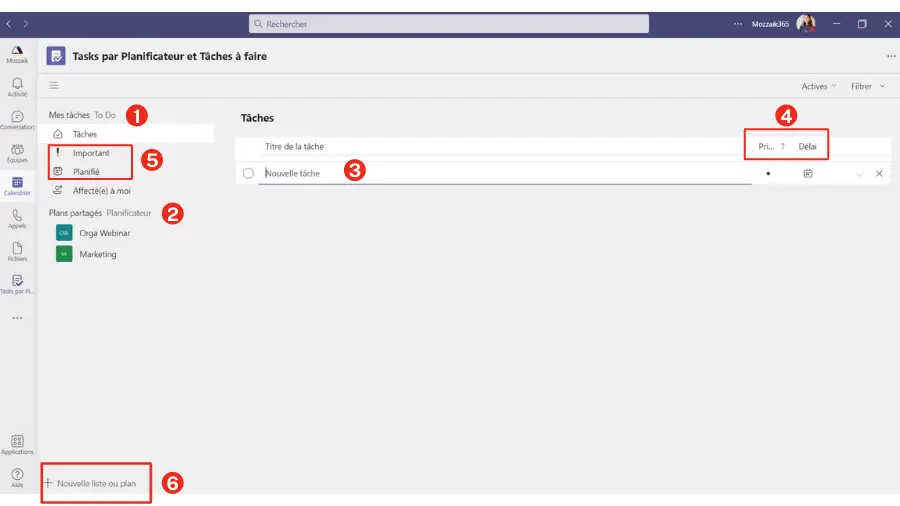
Task: Confirm the new task with checkmark
Action: (x=859, y=174)
